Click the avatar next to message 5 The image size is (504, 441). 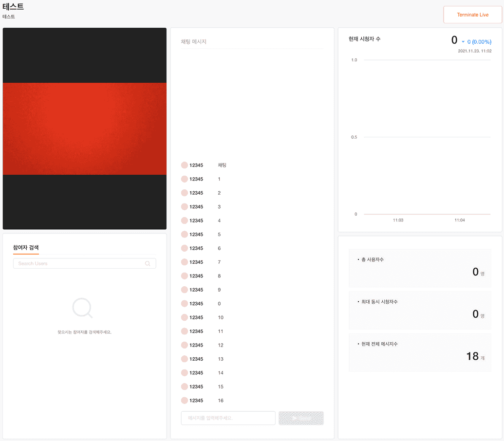pyautogui.click(x=185, y=234)
